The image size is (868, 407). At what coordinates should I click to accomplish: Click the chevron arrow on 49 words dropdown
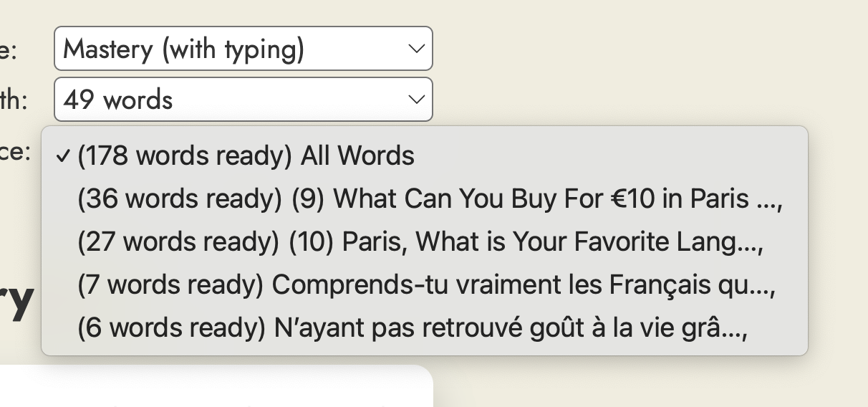point(415,100)
